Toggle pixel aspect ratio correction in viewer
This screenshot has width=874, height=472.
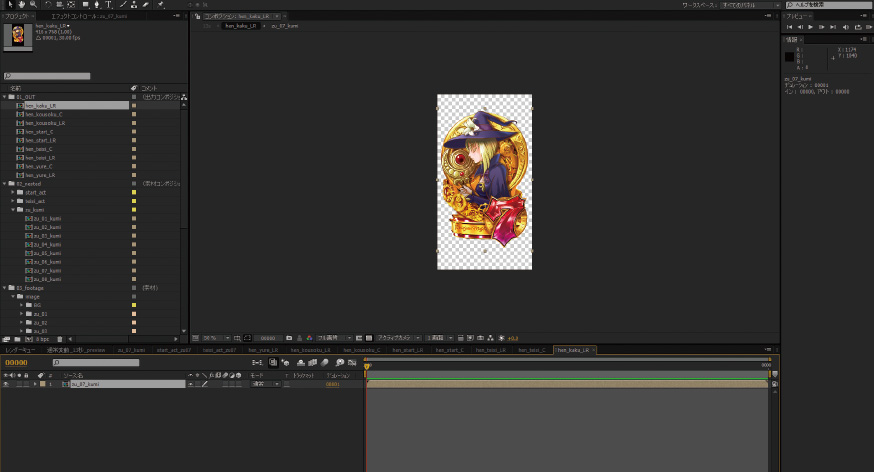[461, 338]
